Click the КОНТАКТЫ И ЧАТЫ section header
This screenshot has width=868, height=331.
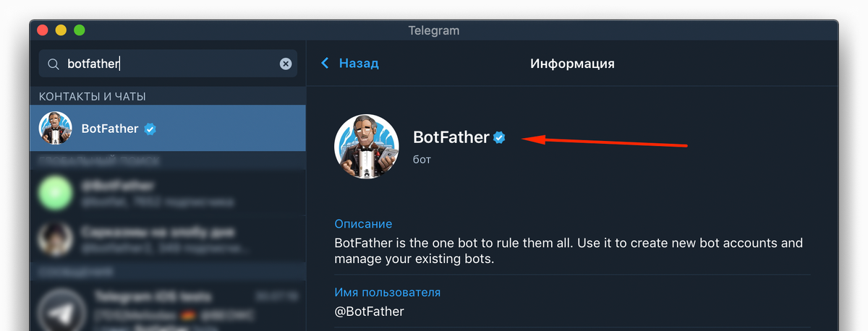(93, 97)
